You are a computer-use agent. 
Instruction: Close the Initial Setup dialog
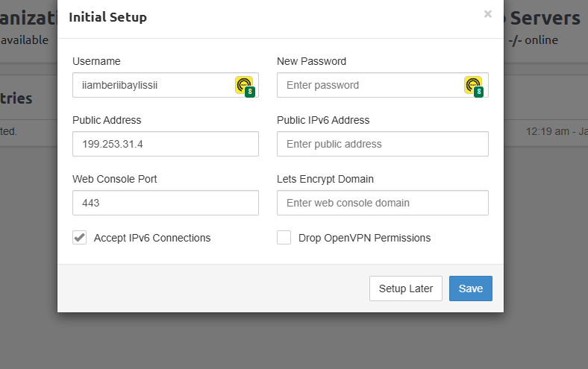tap(488, 14)
